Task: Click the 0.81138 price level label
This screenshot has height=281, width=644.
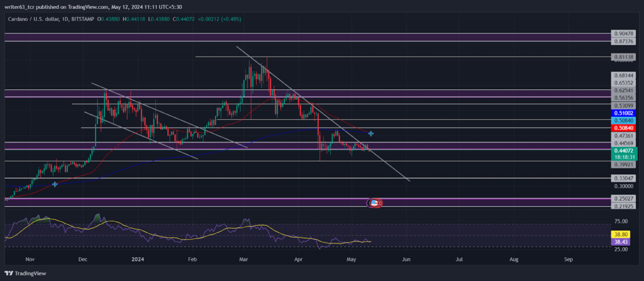Action: [624, 57]
